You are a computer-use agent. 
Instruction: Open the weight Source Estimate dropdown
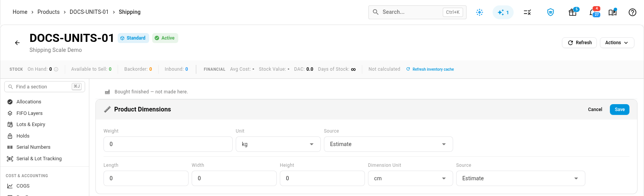(388, 144)
